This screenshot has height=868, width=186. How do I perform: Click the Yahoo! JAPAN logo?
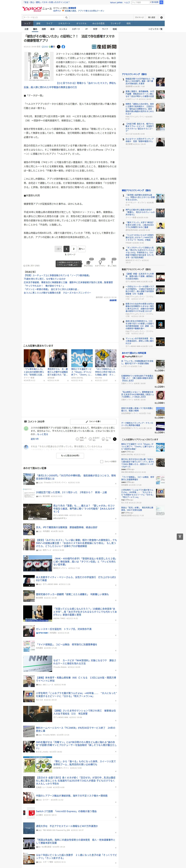[x=32, y=9]
